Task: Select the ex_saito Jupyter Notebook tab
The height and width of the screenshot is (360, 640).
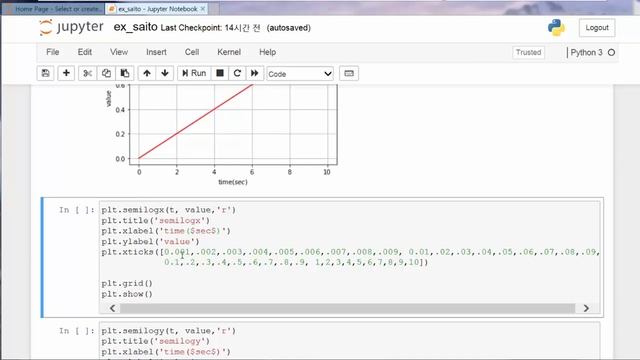Action: point(157,9)
